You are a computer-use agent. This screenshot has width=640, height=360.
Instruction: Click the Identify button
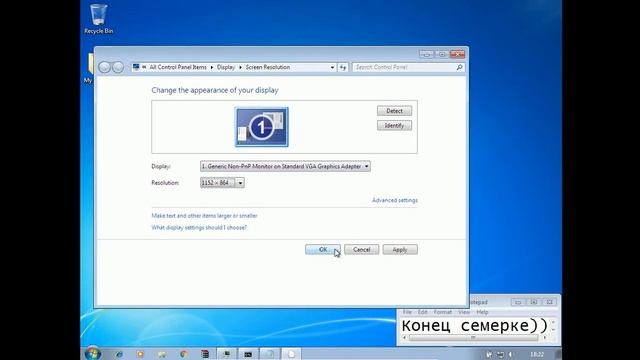(394, 126)
